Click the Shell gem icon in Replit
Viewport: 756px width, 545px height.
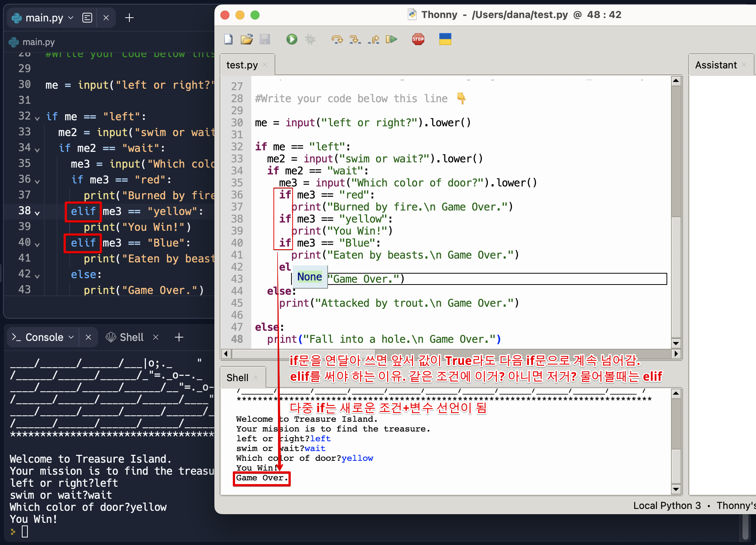pos(111,337)
